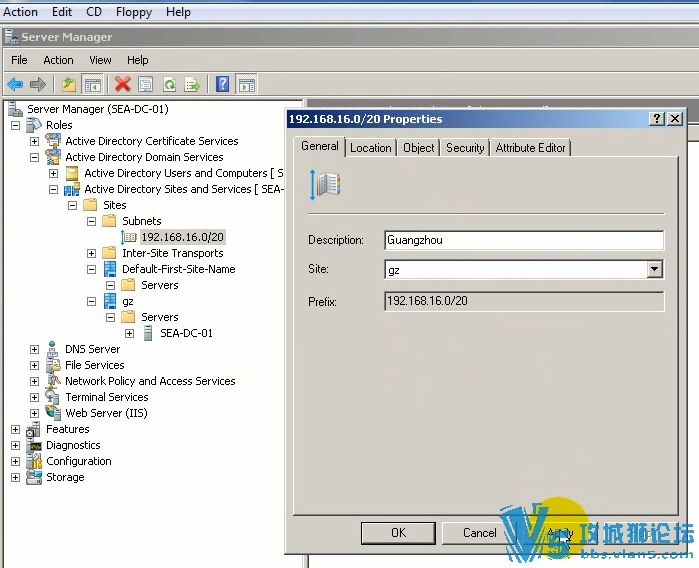Image resolution: width=699 pixels, height=568 pixels.
Task: Click the Terminal Services role icon
Action: [53, 397]
